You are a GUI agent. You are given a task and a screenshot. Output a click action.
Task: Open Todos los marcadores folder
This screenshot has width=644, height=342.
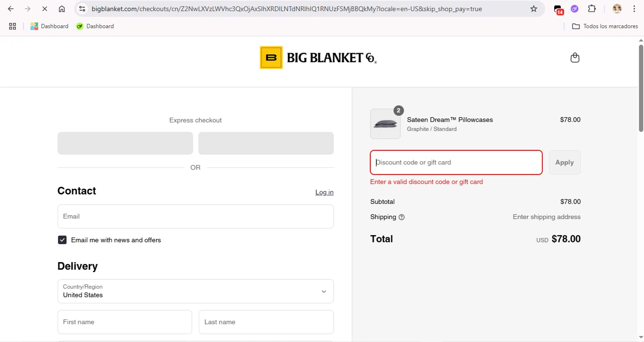[x=605, y=26]
